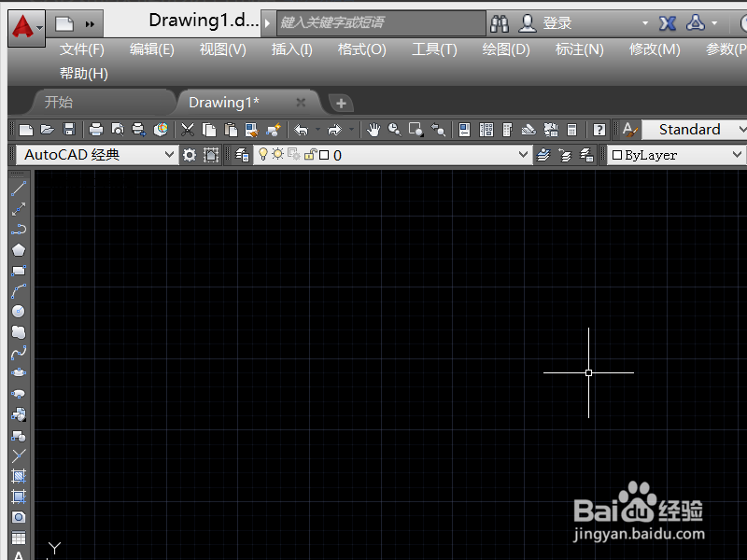Click the Save floppy disk icon
The height and width of the screenshot is (560, 747).
click(69, 130)
